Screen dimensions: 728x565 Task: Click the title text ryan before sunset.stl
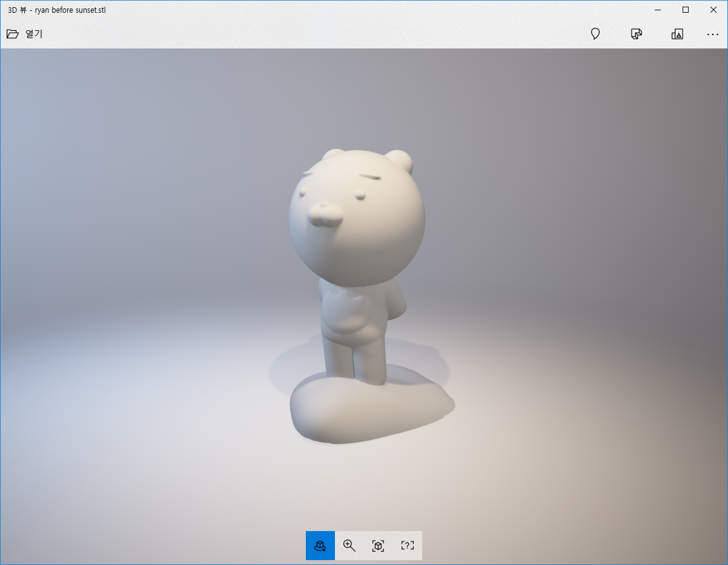pos(70,10)
